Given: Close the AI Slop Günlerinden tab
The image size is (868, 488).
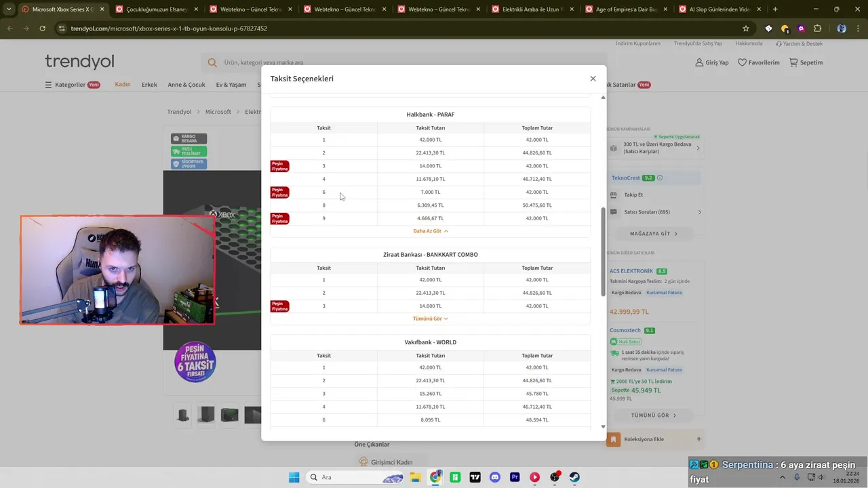Looking at the screenshot, I should point(758,9).
